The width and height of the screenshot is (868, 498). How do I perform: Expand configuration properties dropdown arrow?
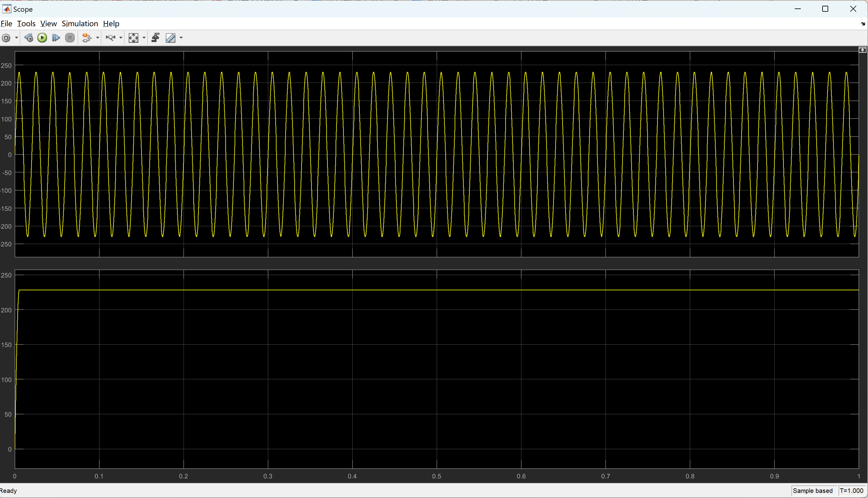coord(16,38)
